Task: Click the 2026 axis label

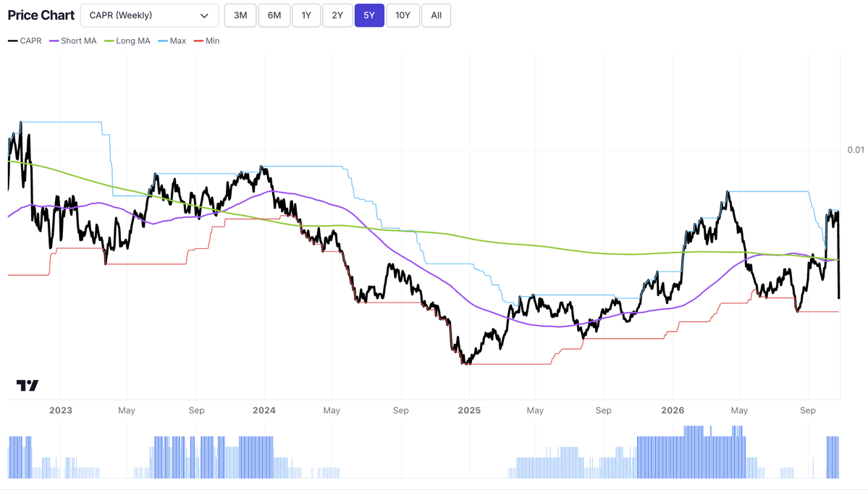Action: 673,410
